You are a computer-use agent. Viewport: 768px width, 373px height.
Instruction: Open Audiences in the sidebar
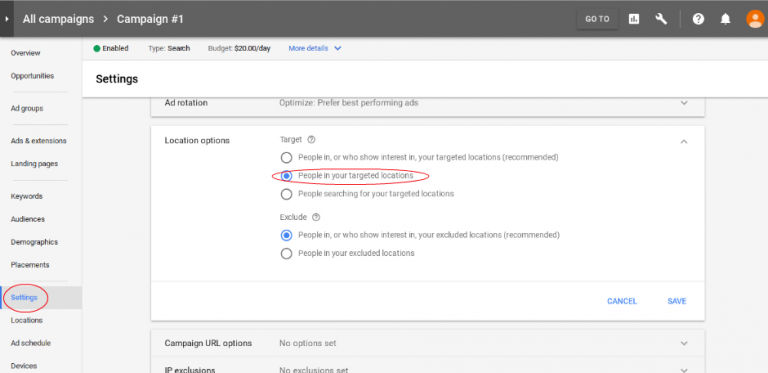click(28, 219)
